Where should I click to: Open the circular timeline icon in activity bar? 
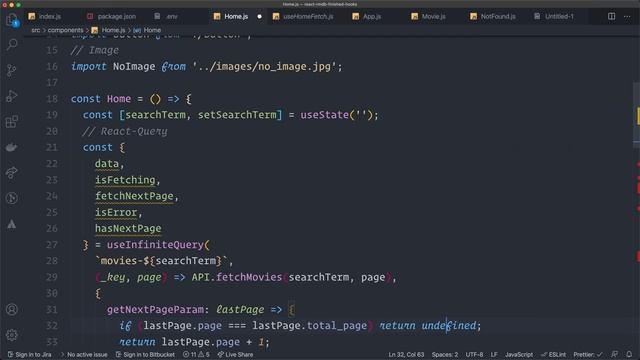[x=12, y=198]
